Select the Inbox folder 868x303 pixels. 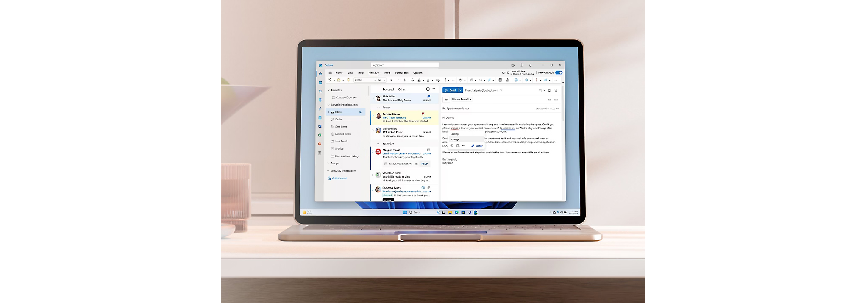345,112
